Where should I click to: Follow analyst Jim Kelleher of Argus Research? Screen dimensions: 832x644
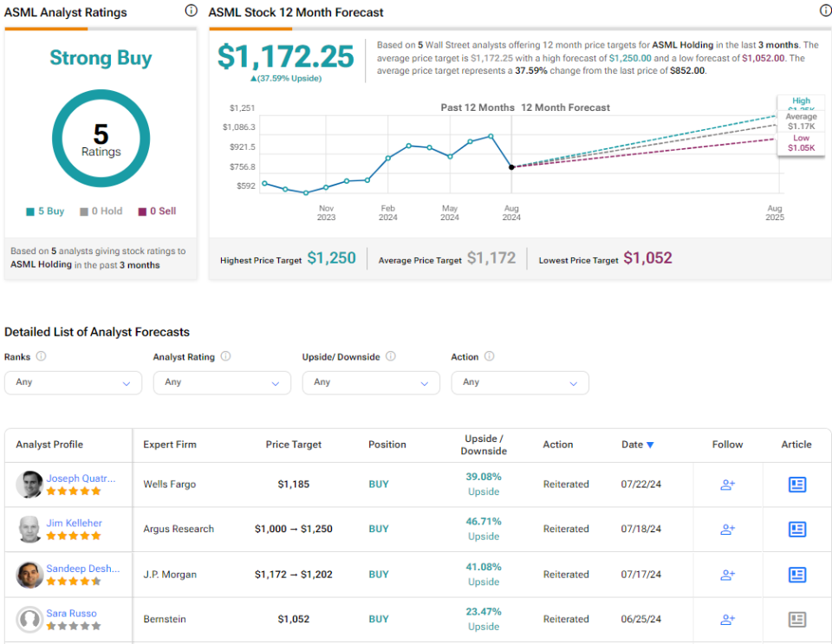tap(727, 529)
